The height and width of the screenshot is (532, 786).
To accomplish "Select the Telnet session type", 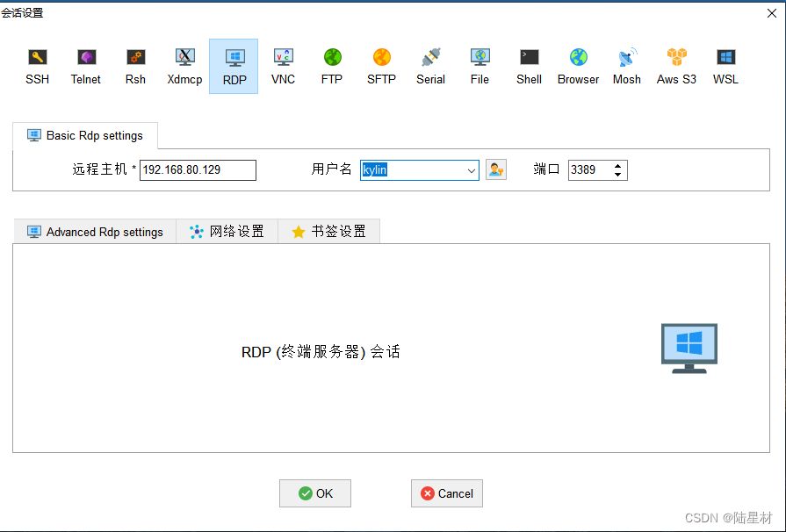I will pos(86,67).
